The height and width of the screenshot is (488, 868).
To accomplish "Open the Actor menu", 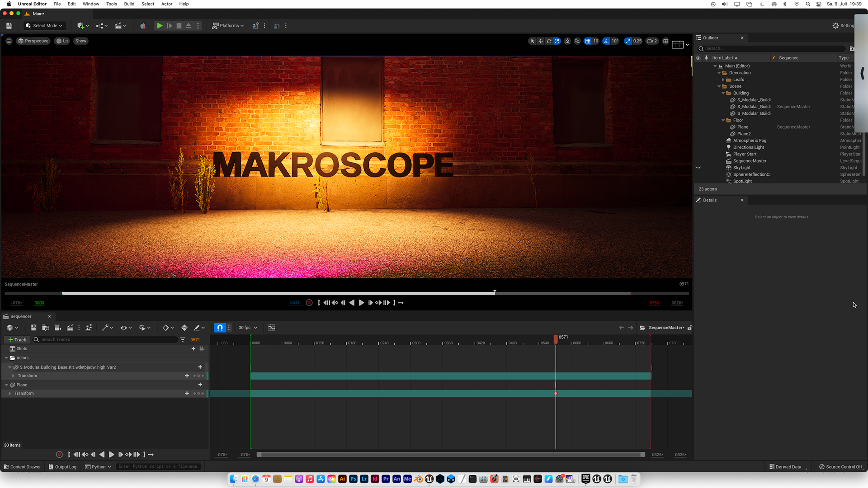I will (x=166, y=4).
